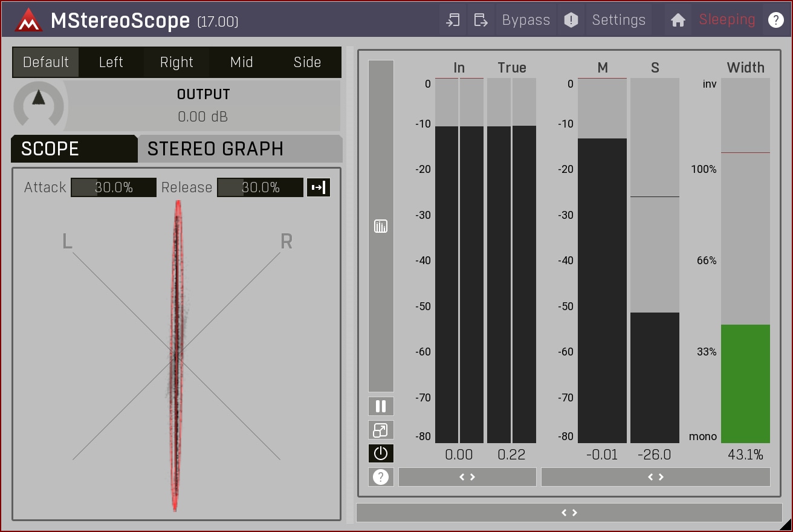Open the home icon in the header

pos(678,20)
